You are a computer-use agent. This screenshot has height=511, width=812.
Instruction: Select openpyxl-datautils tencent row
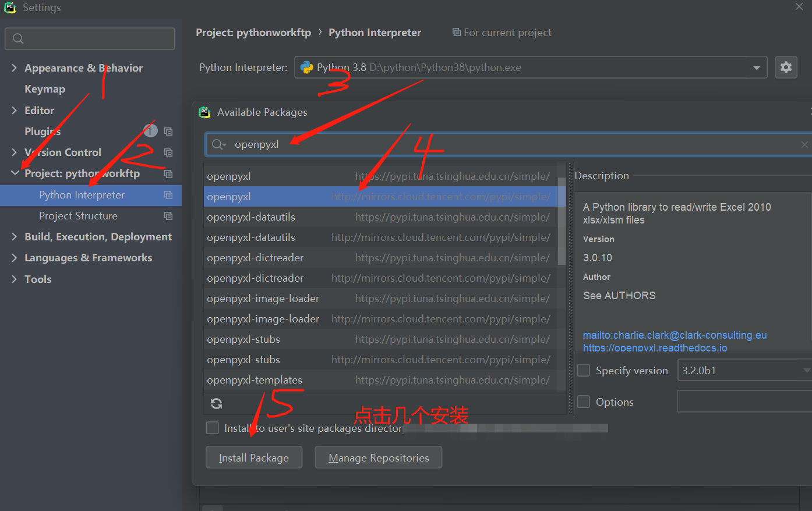click(380, 237)
